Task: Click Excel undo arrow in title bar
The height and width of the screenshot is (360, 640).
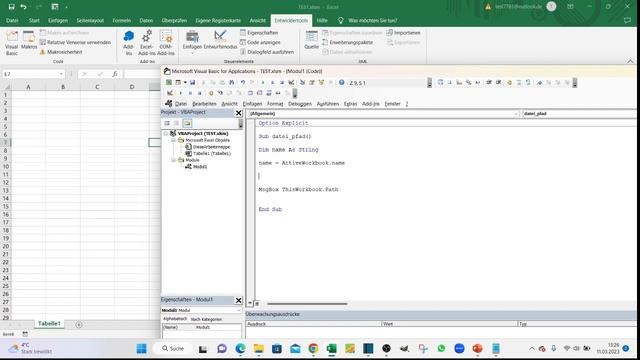Action: pyautogui.click(x=23, y=7)
